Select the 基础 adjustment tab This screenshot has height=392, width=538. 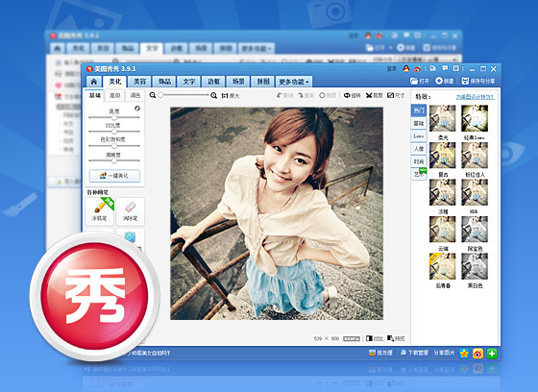tap(95, 95)
